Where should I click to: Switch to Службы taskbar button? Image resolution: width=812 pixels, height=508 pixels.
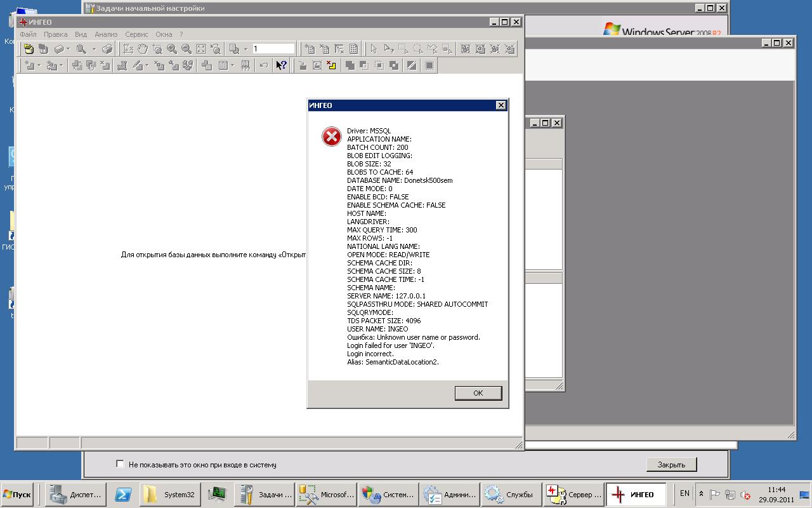click(x=510, y=495)
